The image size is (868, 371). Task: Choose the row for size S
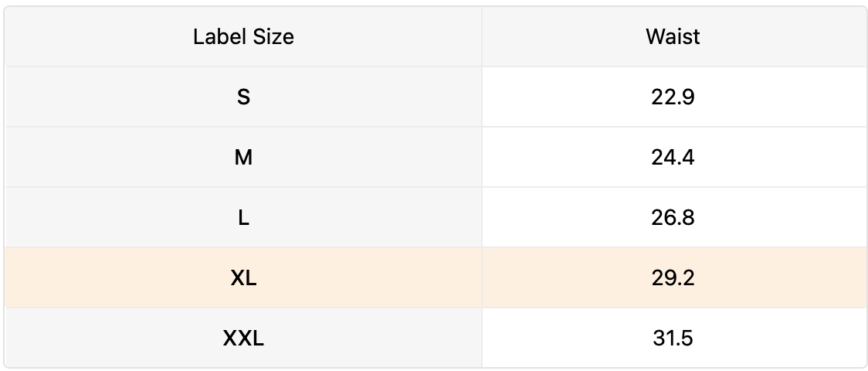[x=434, y=97]
